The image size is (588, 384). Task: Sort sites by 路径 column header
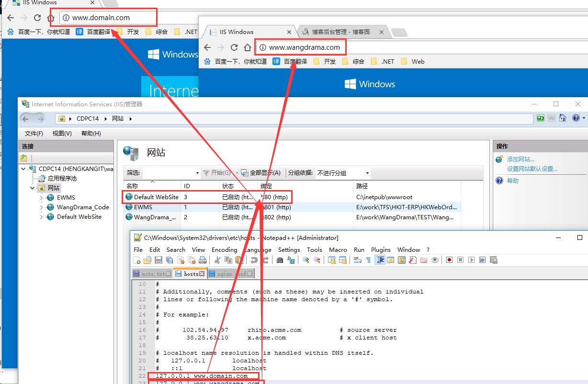[407, 186]
